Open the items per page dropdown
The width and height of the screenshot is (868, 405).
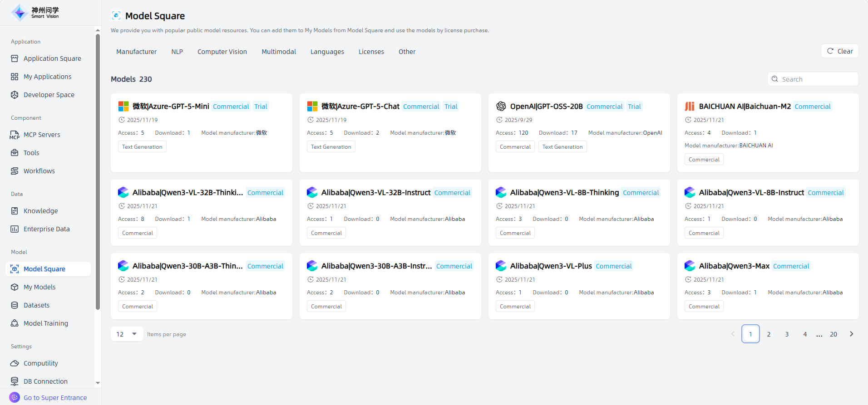[127, 334]
